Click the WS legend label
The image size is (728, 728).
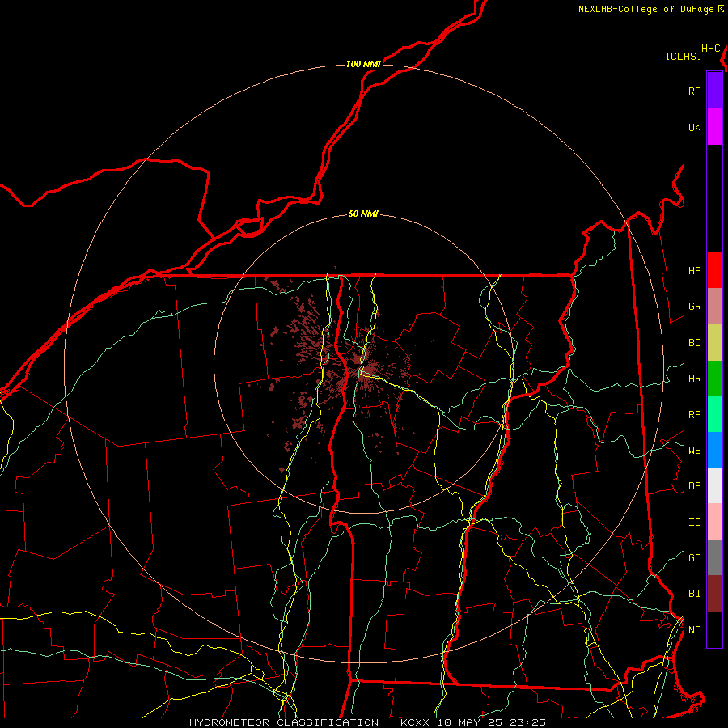point(694,451)
